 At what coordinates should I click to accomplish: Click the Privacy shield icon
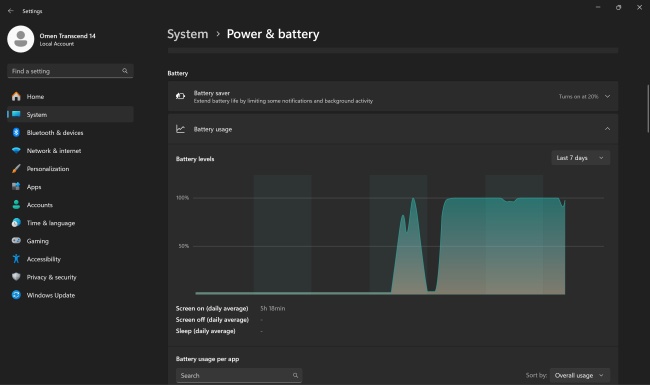(x=16, y=277)
